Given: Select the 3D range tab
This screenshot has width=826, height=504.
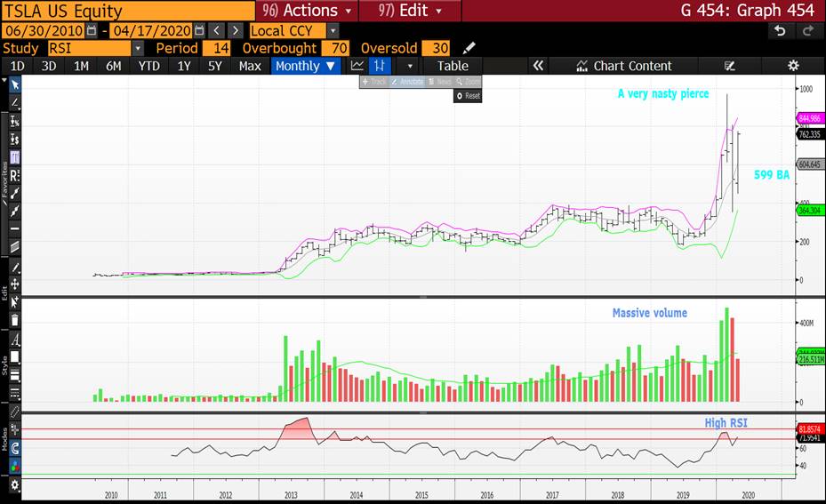Looking at the screenshot, I should (49, 66).
